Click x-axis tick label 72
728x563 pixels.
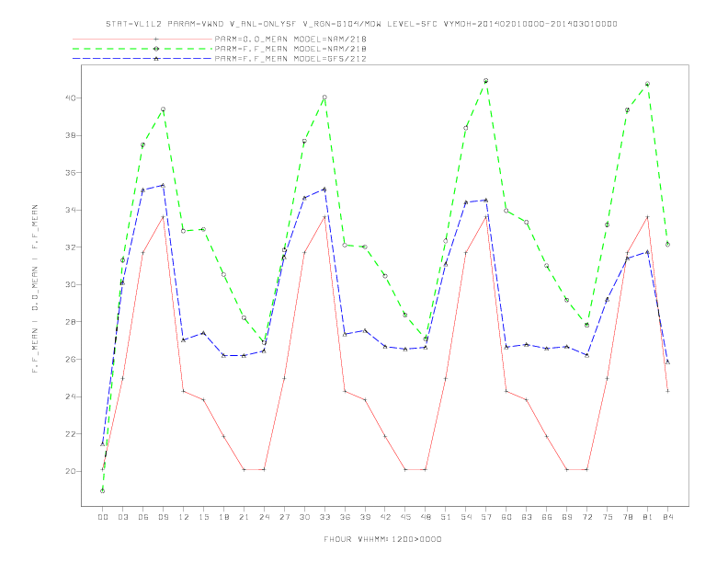pyautogui.click(x=586, y=517)
